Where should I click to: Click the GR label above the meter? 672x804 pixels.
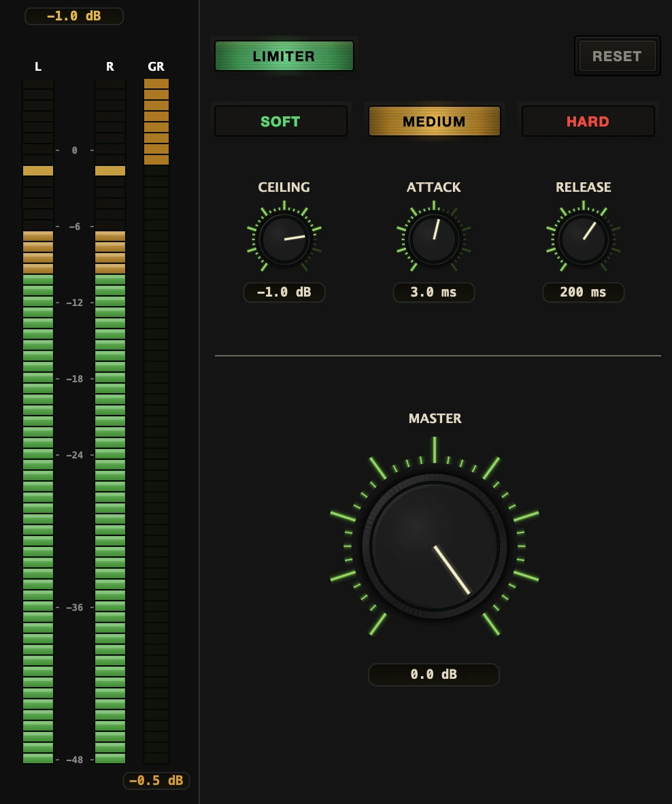tap(156, 67)
